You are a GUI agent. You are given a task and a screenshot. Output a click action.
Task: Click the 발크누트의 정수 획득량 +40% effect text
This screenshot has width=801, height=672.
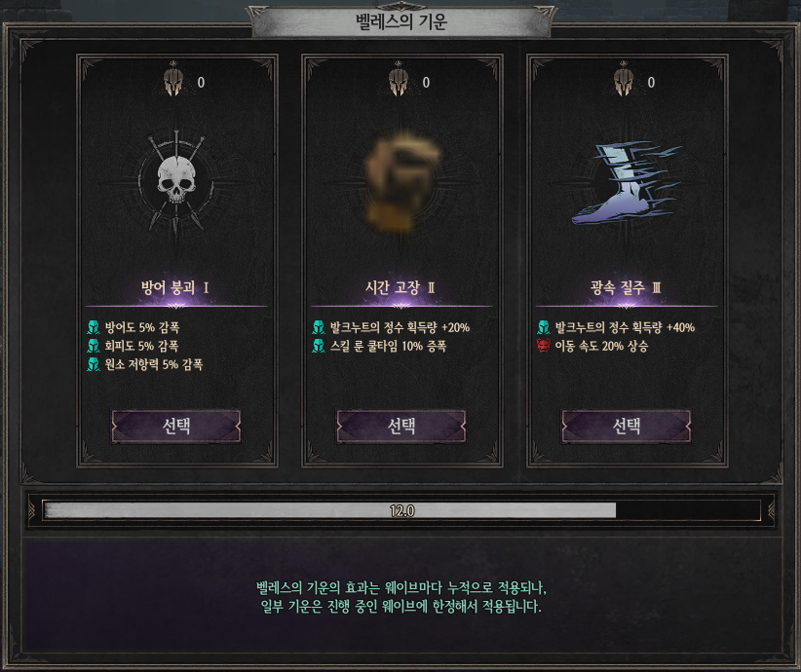coord(625,327)
